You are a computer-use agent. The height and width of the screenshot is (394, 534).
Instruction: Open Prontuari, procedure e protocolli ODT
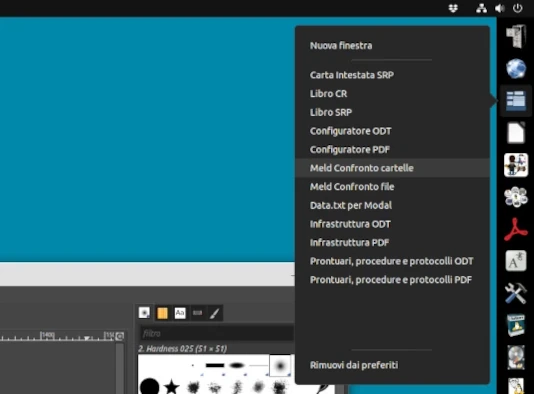coord(392,261)
